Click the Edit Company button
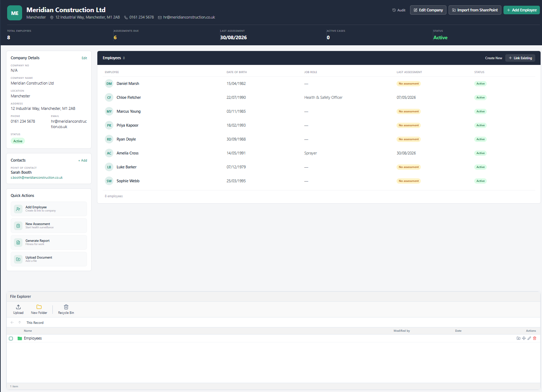The image size is (542, 392). pos(428,10)
